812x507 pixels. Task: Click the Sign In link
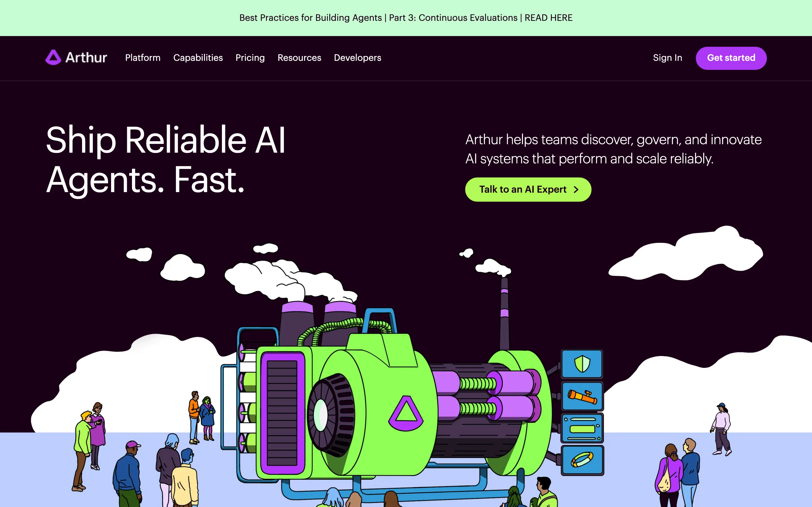coord(667,58)
